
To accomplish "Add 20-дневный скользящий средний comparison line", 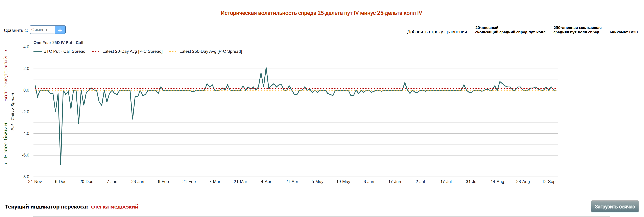I will pyautogui.click(x=510, y=30).
